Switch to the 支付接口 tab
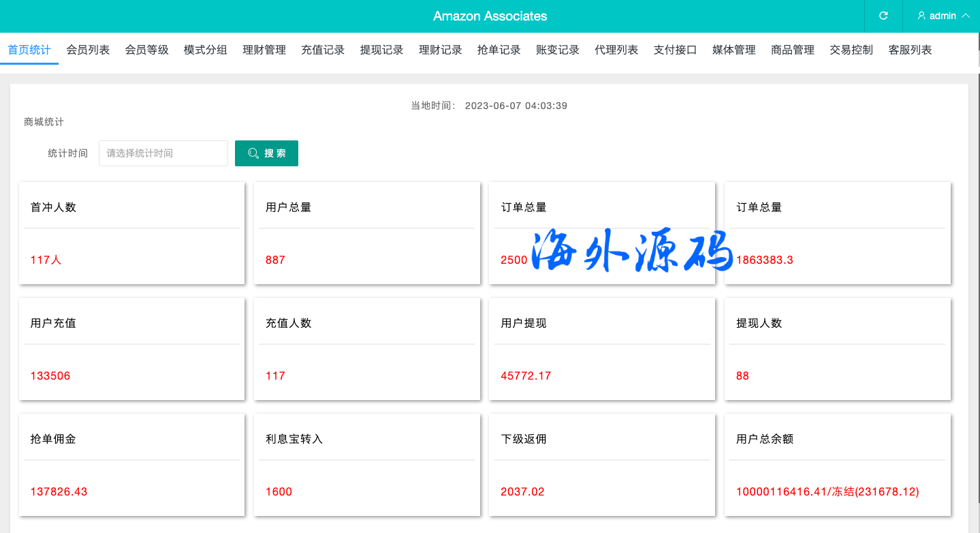980x533 pixels. pos(675,50)
